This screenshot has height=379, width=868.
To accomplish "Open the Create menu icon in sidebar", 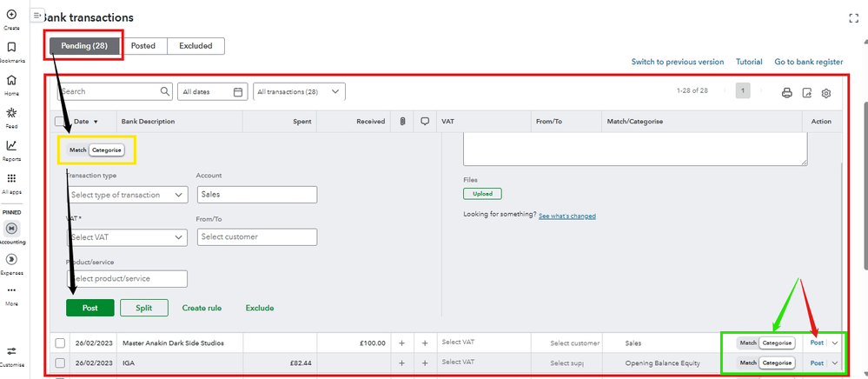I will tap(11, 15).
